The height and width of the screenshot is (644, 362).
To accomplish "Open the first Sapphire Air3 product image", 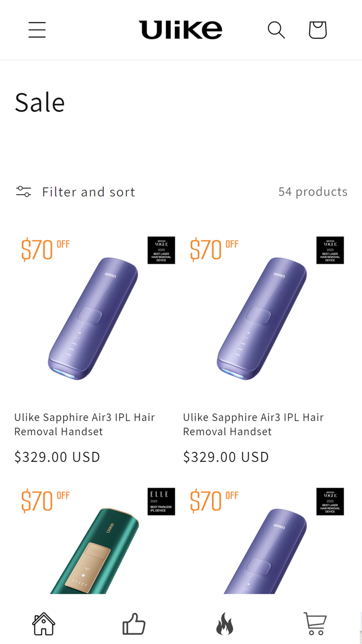I will tap(91, 316).
